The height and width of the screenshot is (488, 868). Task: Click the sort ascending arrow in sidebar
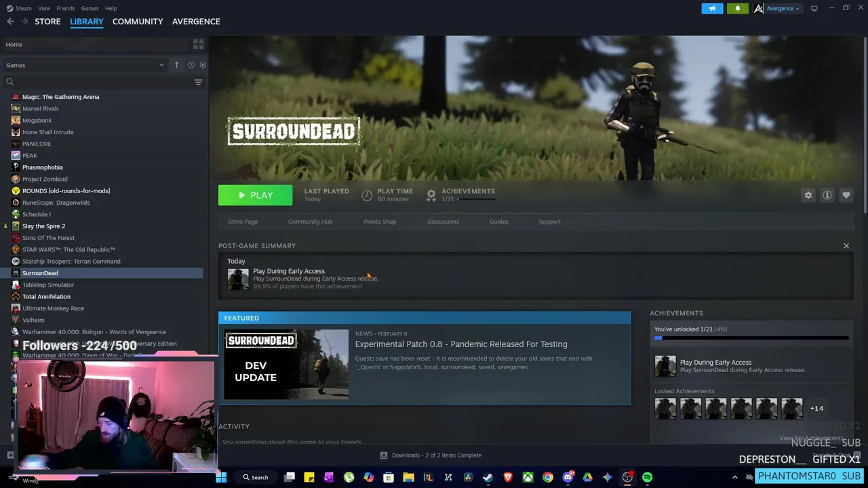pyautogui.click(x=176, y=65)
